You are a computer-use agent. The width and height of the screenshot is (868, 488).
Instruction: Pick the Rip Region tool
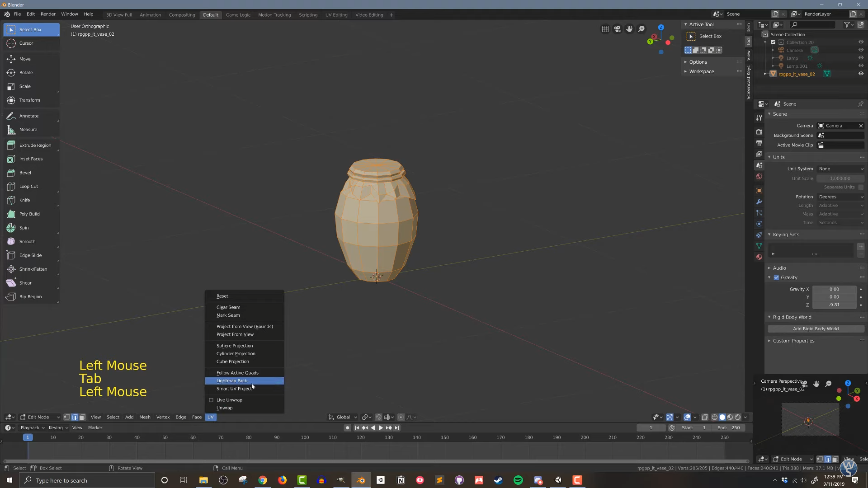(x=30, y=297)
